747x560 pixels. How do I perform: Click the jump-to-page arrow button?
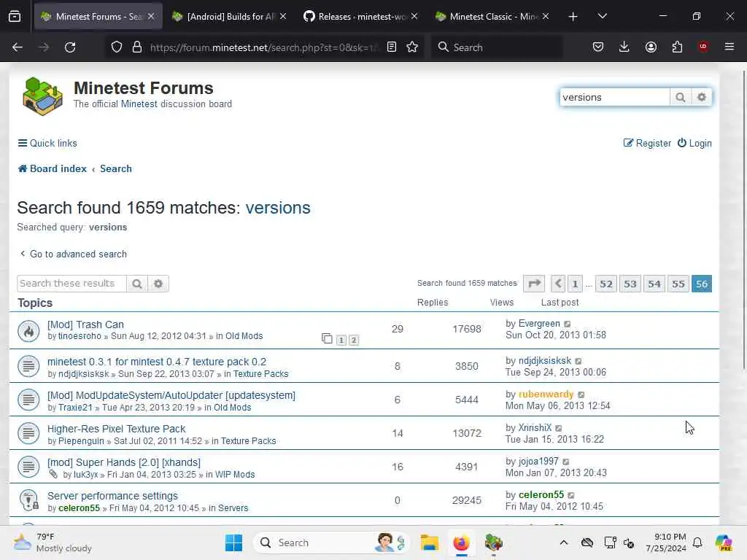[x=534, y=284]
